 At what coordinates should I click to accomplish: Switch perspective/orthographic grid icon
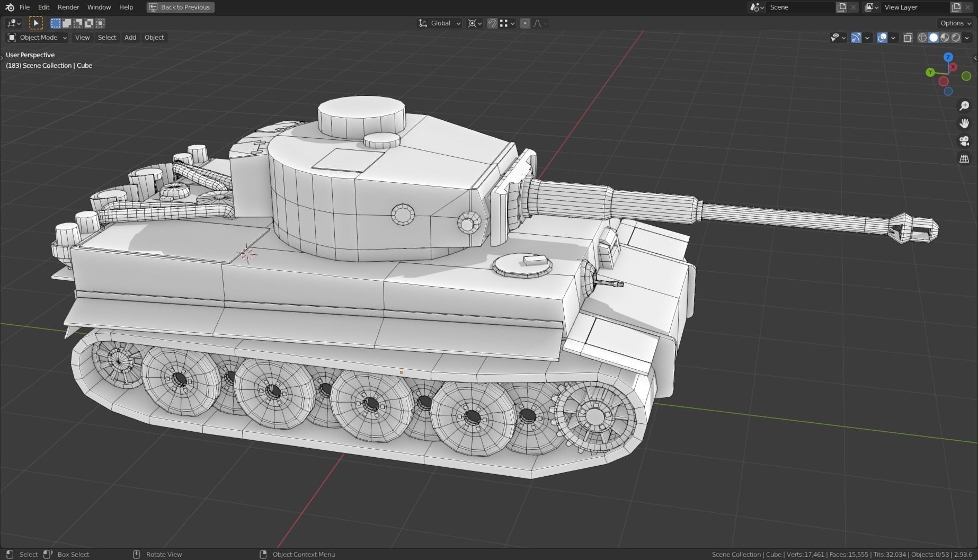tap(964, 158)
